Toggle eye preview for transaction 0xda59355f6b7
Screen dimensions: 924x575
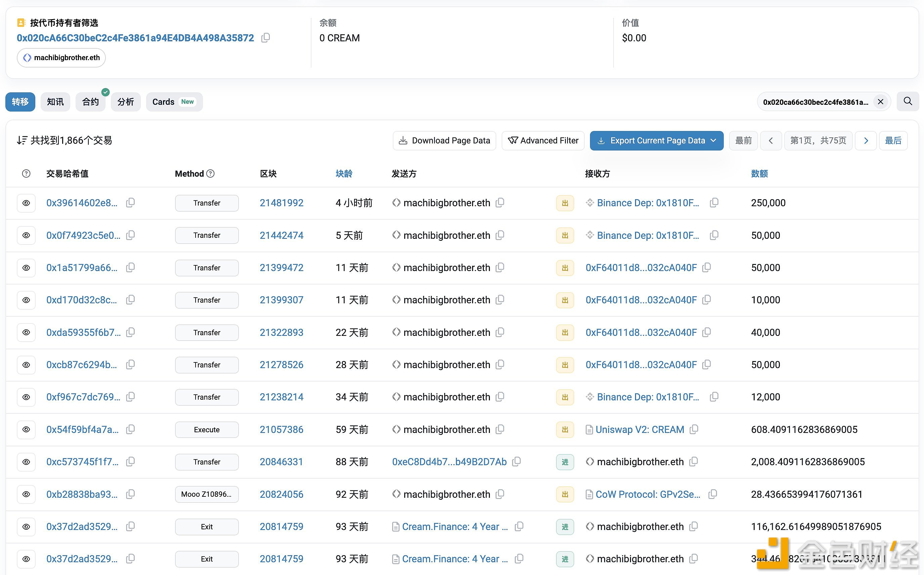26,333
